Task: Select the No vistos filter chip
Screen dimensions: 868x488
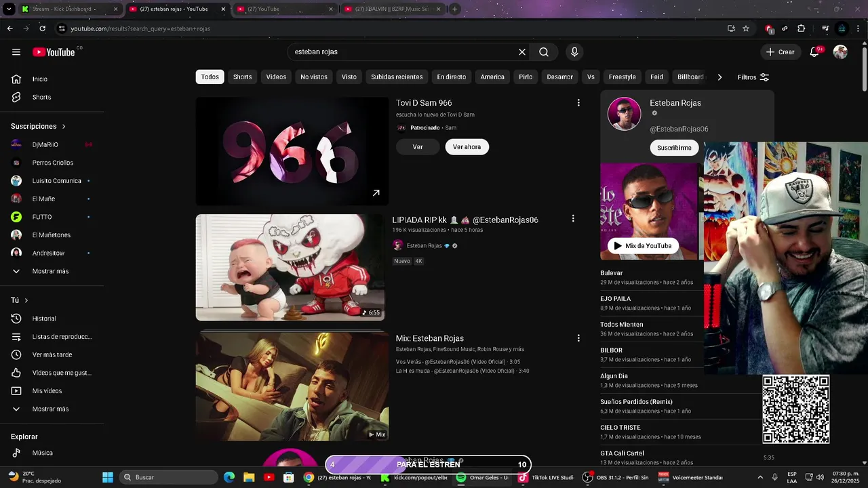Action: (x=314, y=77)
